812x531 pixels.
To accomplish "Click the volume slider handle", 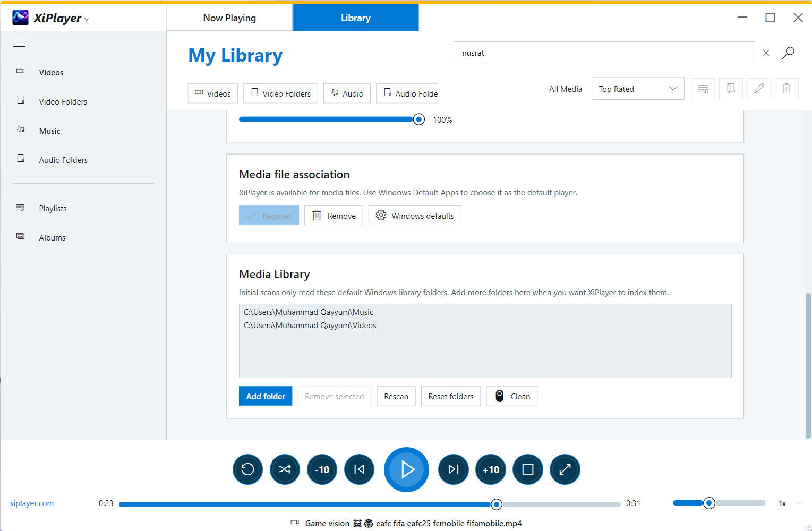I will (x=709, y=503).
